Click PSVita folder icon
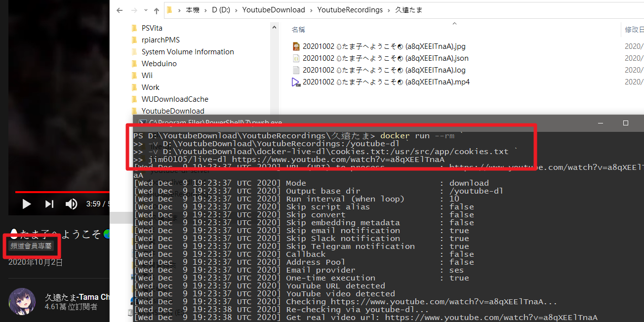 [134, 28]
